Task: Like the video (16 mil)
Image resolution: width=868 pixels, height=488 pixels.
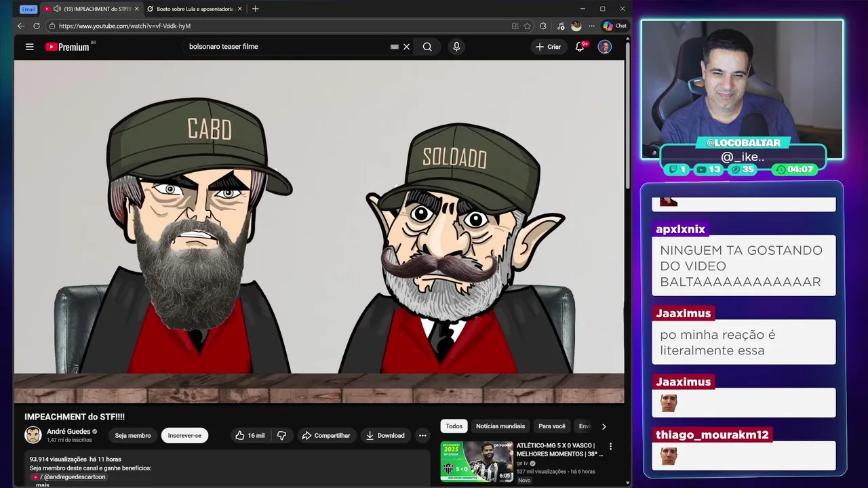Action: coord(250,435)
